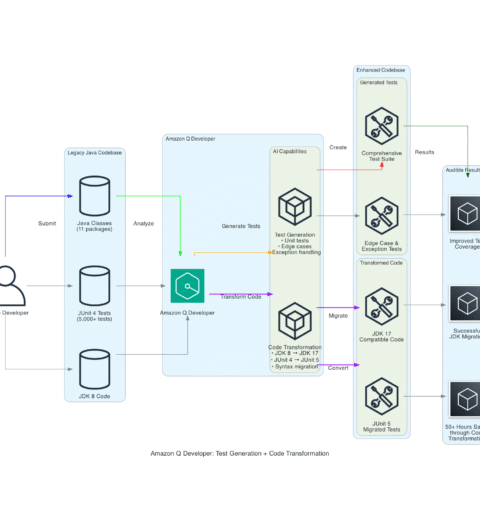Screen dimensions: 480x520
Task: Click the Amazon Q Developer group title
Action: tap(190, 139)
